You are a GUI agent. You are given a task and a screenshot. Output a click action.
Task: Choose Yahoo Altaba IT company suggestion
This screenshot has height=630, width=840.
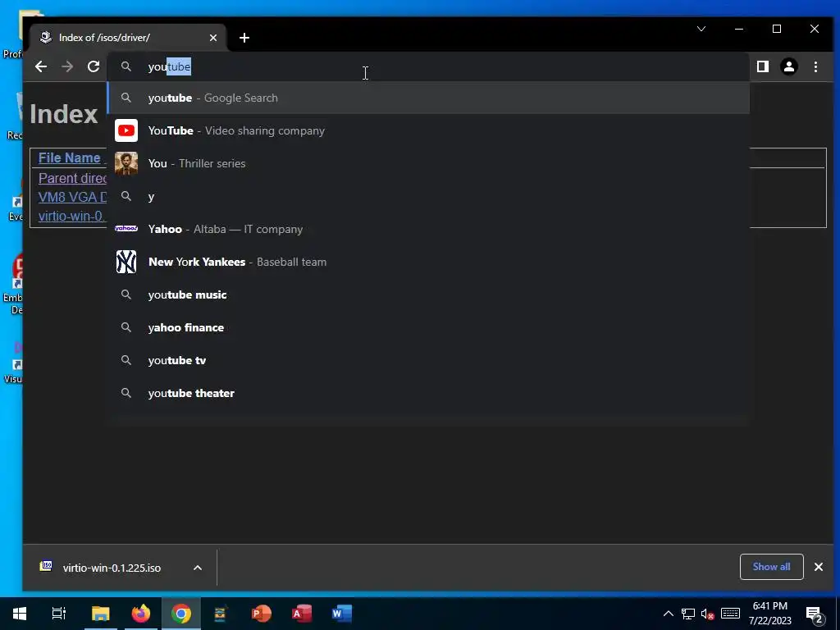428,230
